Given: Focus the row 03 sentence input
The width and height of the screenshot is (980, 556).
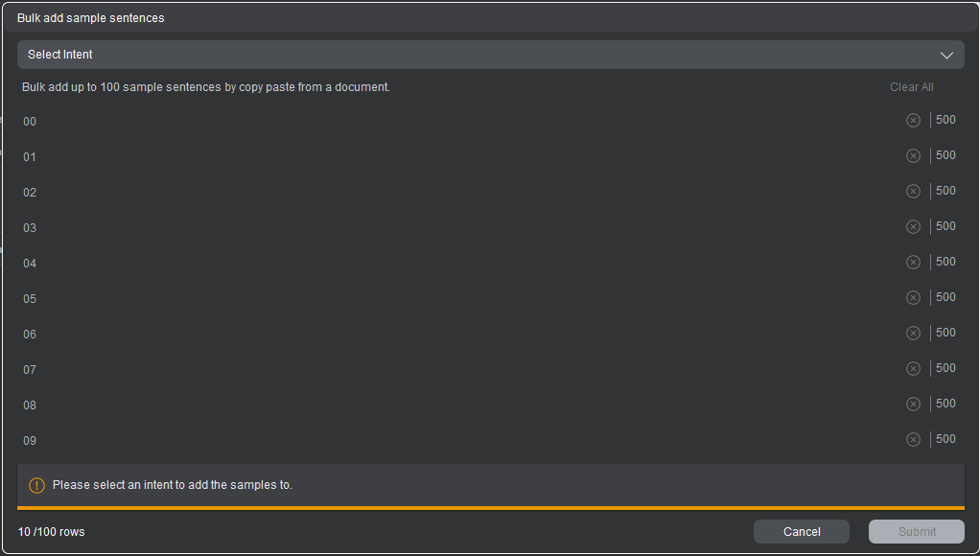Looking at the screenshot, I should 460,227.
